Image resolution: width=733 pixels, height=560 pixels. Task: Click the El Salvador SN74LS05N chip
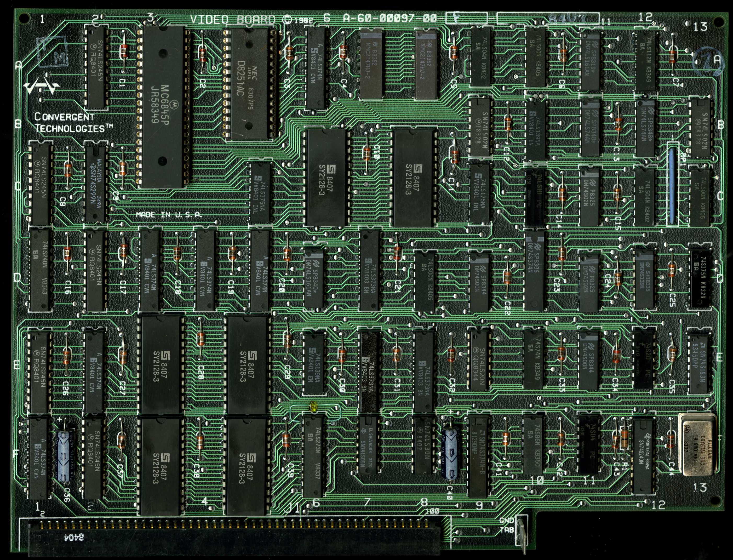pyautogui.click(x=369, y=445)
